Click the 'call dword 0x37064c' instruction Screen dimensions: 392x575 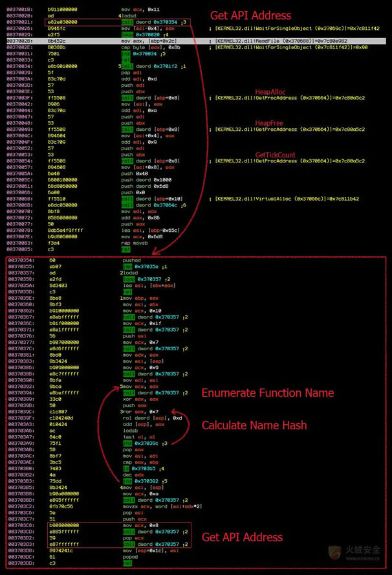153,205
